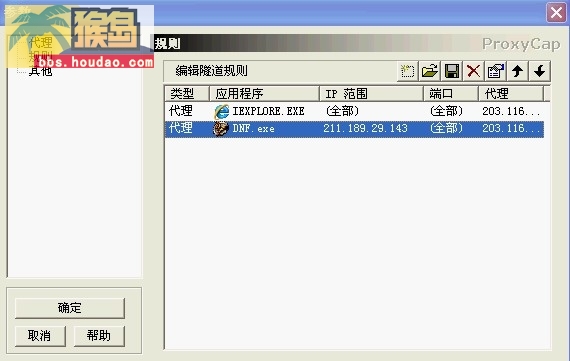Select the IEXPLORE.EXE rule row
This screenshot has height=361, width=570.
[x=354, y=111]
